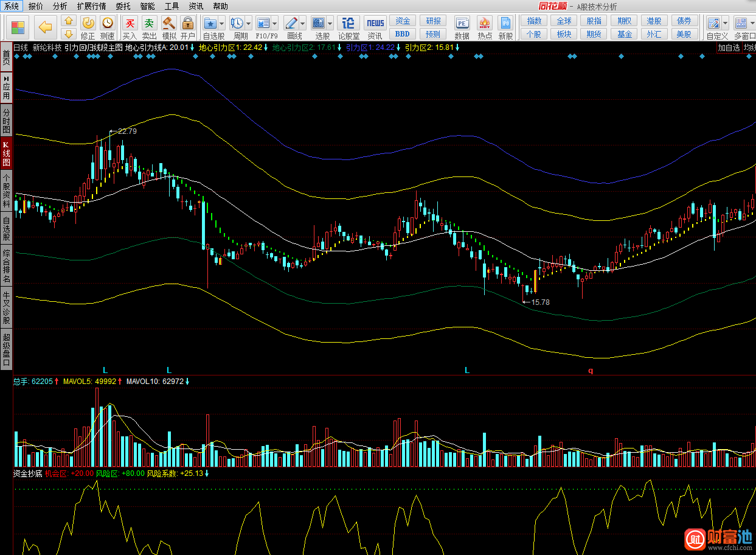The height and width of the screenshot is (555, 756).
Task: Click the 研报 button
Action: [433, 21]
